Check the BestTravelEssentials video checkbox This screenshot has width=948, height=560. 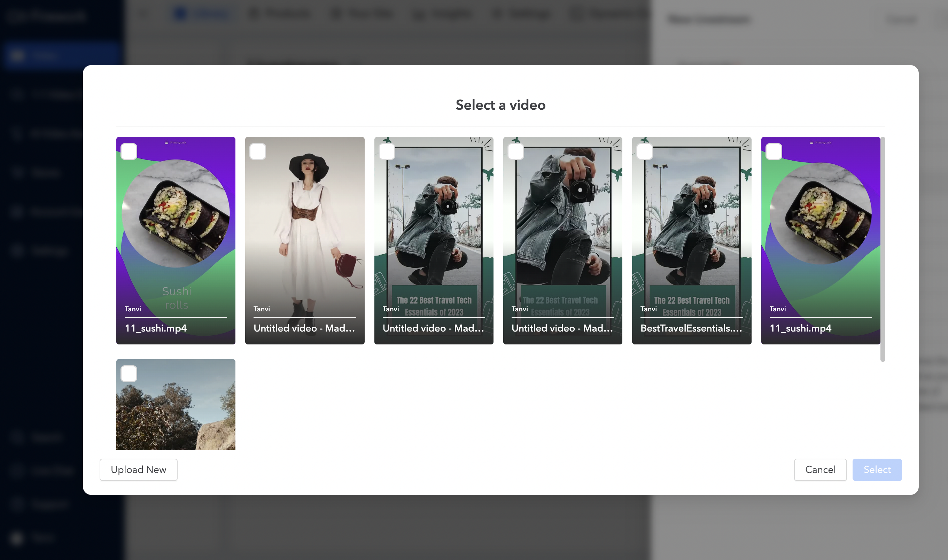[645, 152]
